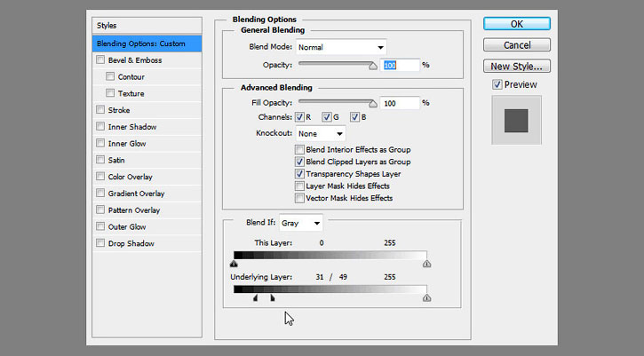Image resolution: width=644 pixels, height=356 pixels.
Task: Select the Stroke style row
Action: click(x=147, y=109)
